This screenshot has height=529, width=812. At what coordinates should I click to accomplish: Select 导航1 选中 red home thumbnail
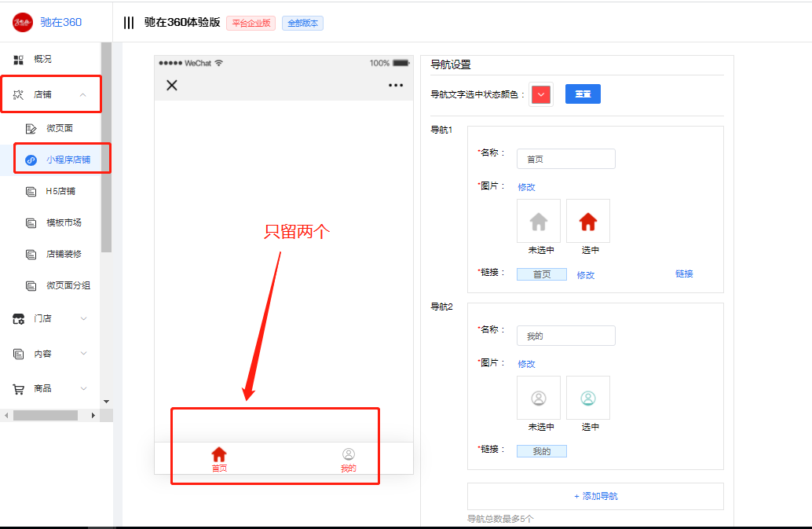tap(588, 221)
